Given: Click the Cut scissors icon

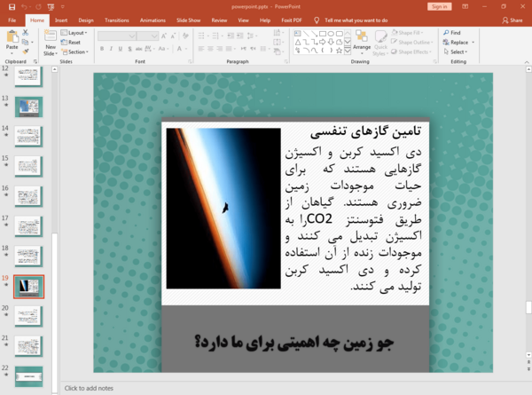Looking at the screenshot, I should click(26, 33).
